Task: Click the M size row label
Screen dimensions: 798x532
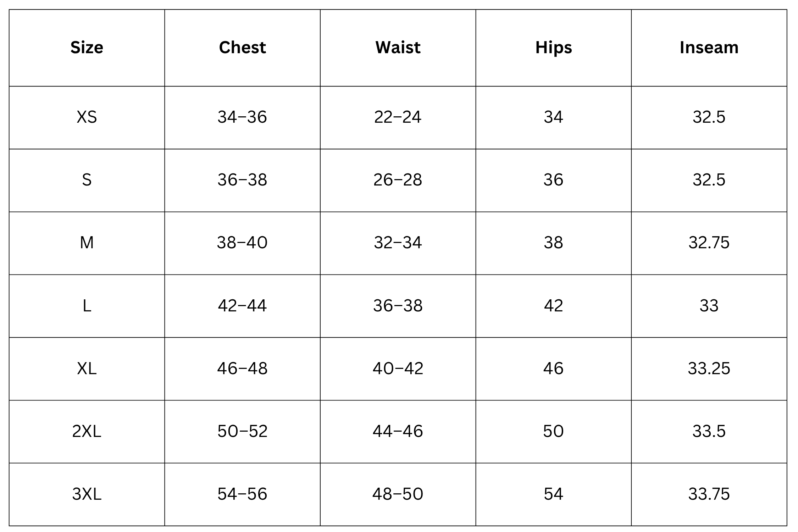Action: (x=87, y=243)
